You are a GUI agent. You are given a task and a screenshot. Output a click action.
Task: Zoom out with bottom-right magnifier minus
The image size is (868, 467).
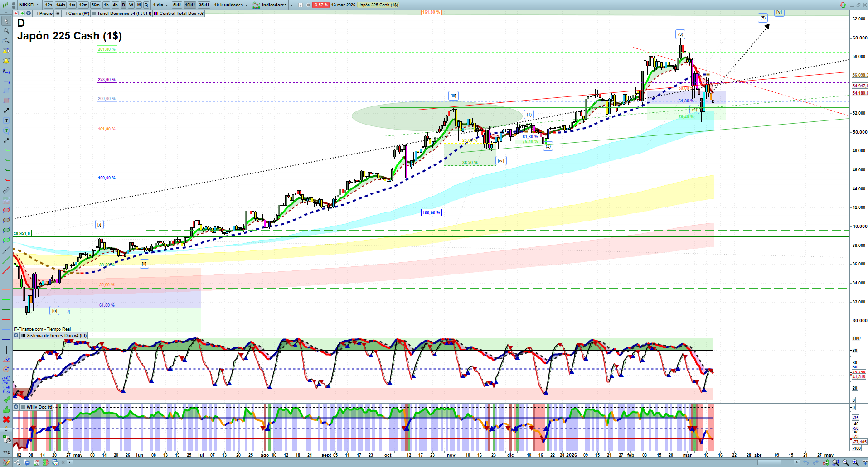coord(845,462)
